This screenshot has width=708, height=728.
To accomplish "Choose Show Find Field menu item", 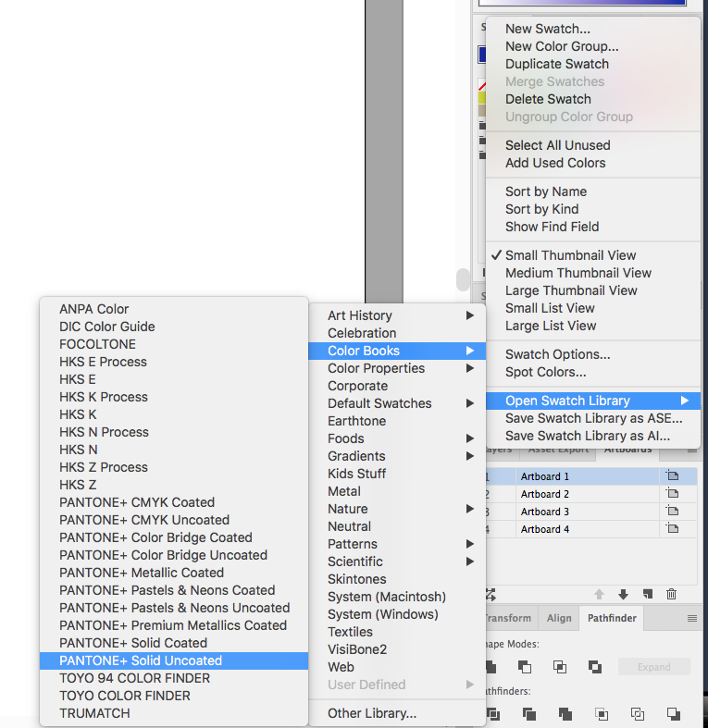I will (x=593, y=227).
